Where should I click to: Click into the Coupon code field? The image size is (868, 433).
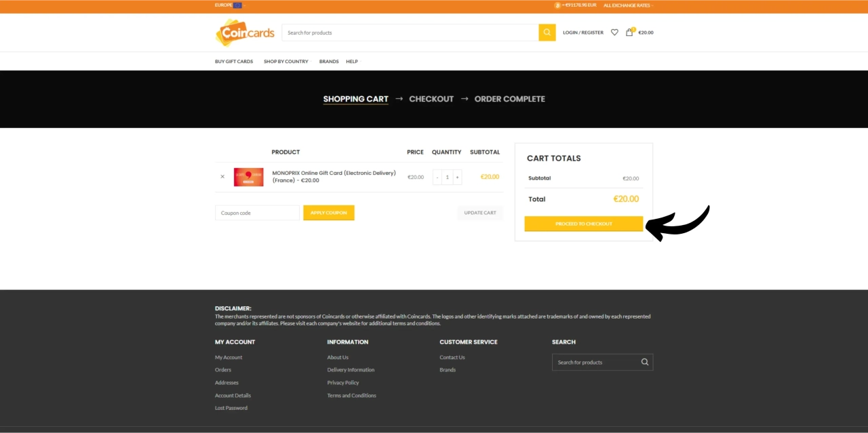(257, 213)
